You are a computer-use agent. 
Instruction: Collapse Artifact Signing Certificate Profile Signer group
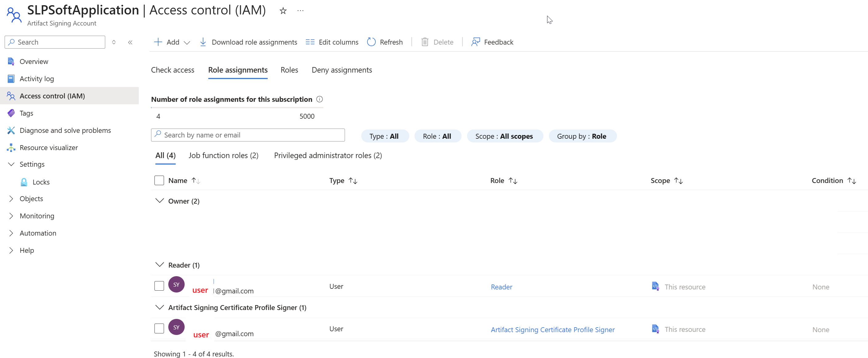(159, 307)
